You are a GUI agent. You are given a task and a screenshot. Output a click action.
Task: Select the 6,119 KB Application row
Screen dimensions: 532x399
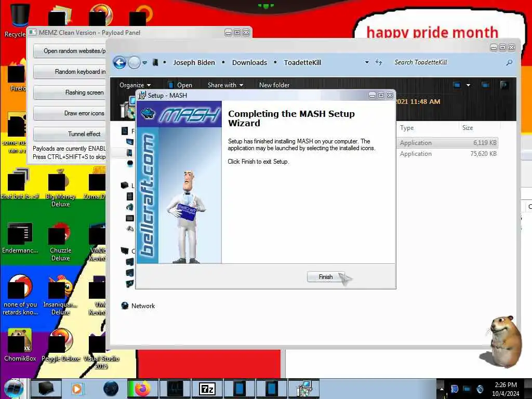click(x=447, y=143)
